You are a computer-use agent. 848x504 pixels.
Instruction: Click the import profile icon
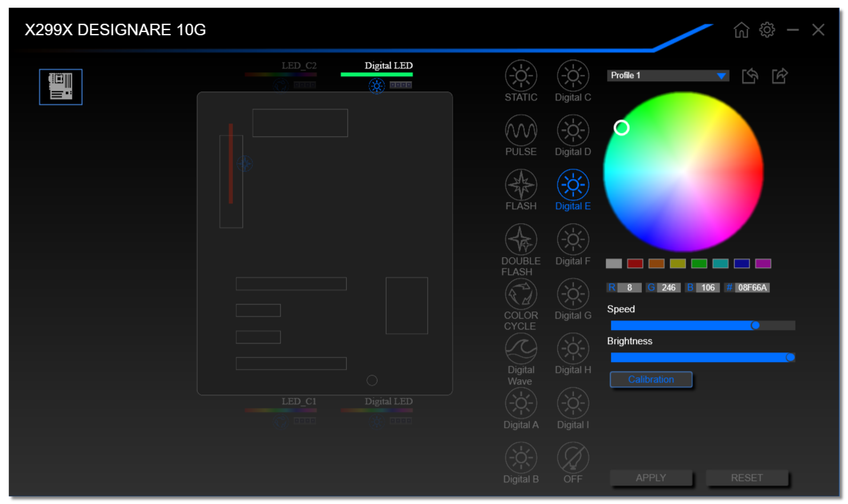[750, 76]
